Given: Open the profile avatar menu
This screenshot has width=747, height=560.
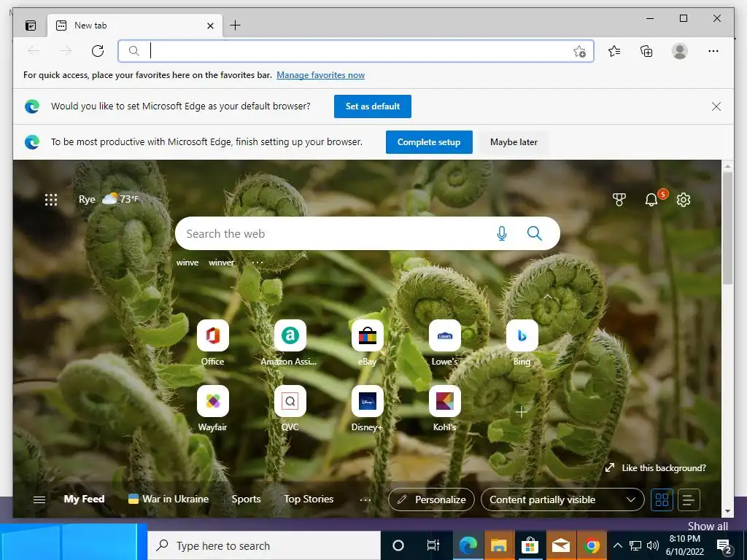Looking at the screenshot, I should tap(679, 51).
